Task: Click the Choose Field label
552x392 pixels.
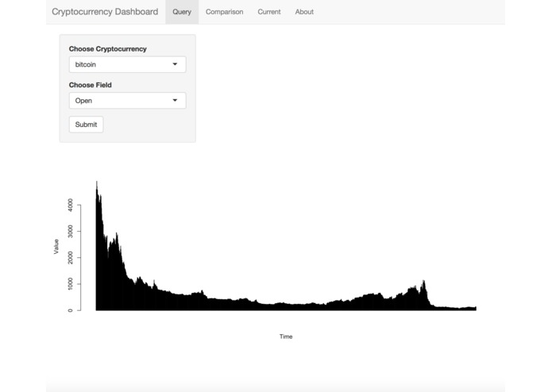Action: click(90, 85)
